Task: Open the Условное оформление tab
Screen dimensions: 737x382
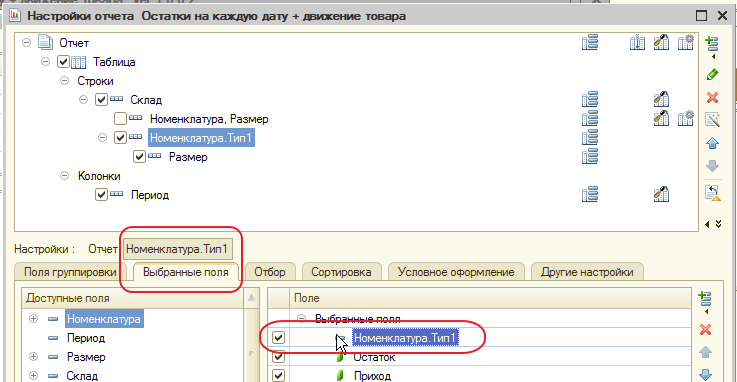Action: coord(456,272)
